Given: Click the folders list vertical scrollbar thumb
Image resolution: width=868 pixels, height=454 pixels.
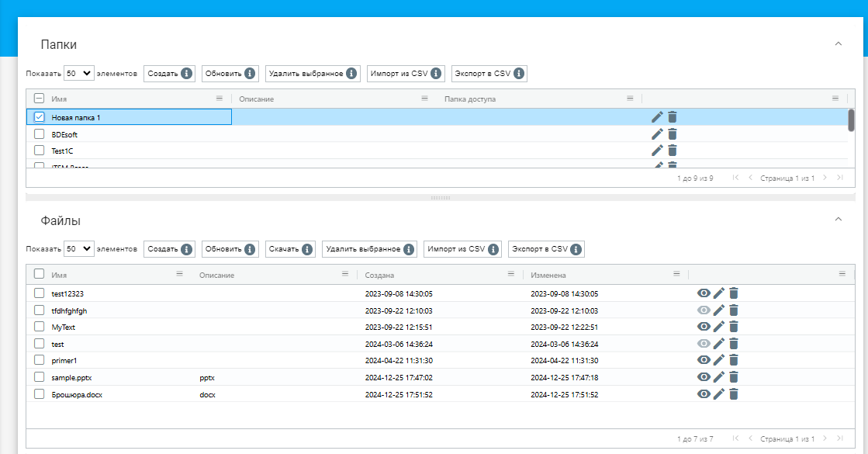Looking at the screenshot, I should [x=852, y=120].
